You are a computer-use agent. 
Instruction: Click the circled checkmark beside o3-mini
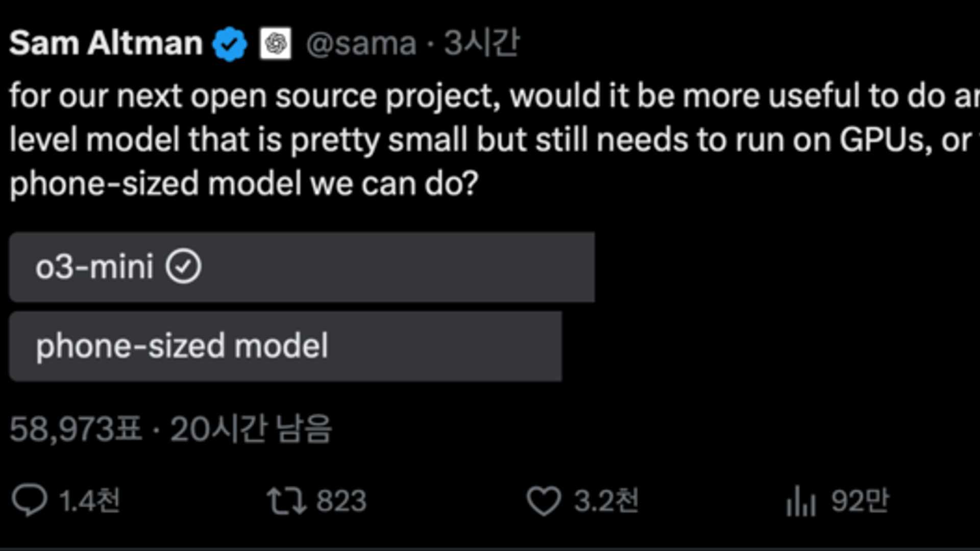(x=183, y=266)
